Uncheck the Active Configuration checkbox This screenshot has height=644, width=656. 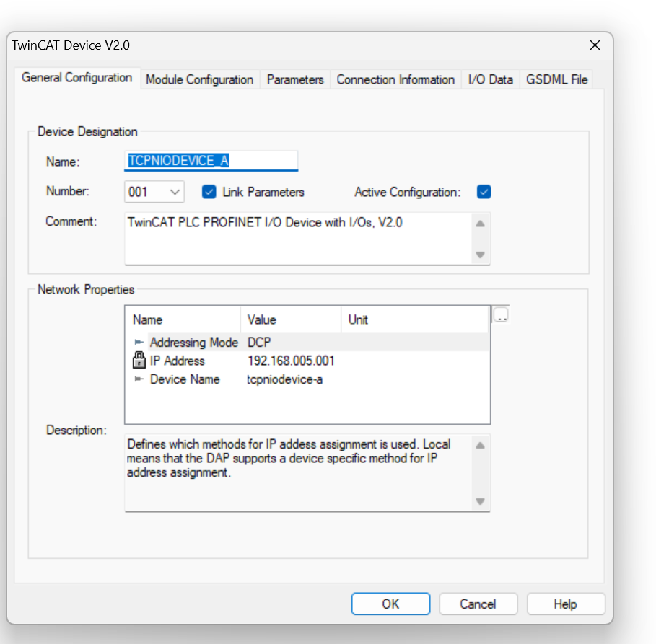[x=484, y=192]
